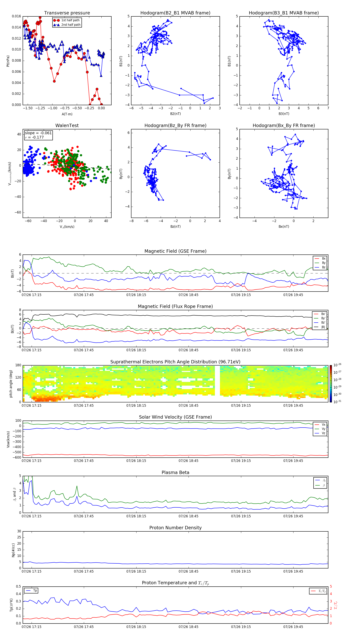Image resolution: width=351 pixels, height=644 pixels.
Task: Select the Bz' legend entry
Action: 320,323
